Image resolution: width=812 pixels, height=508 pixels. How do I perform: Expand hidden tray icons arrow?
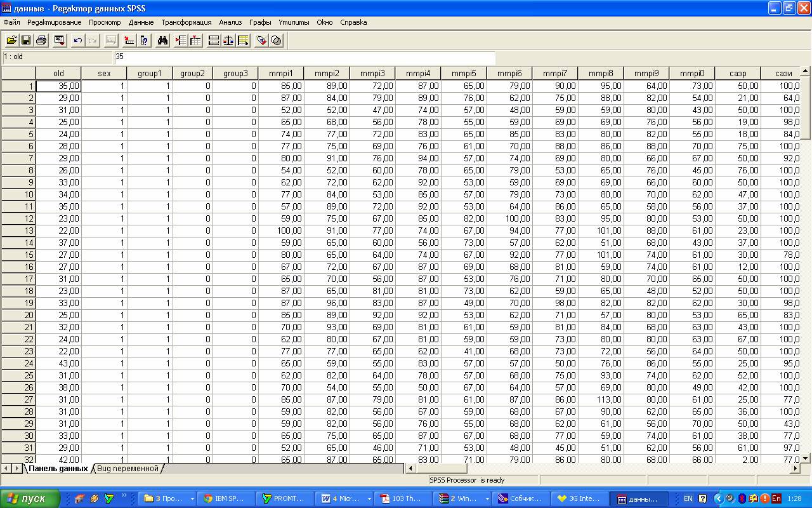pyautogui.click(x=719, y=498)
